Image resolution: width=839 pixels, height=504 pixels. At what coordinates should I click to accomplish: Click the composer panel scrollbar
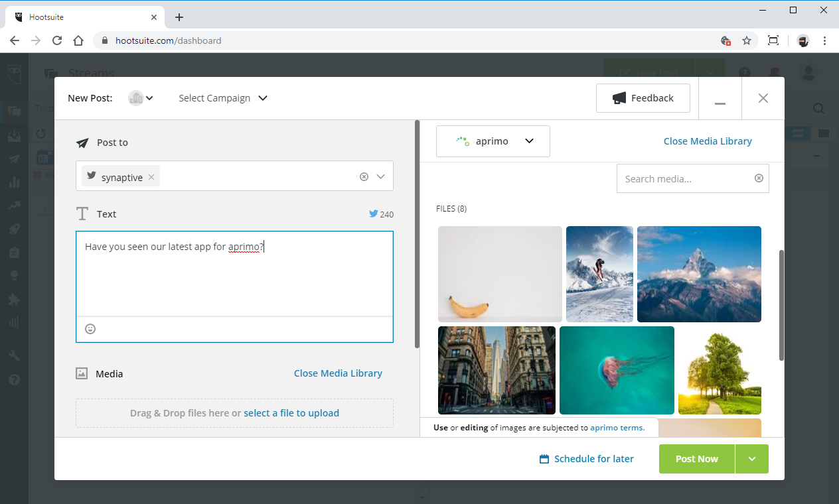coord(417,233)
